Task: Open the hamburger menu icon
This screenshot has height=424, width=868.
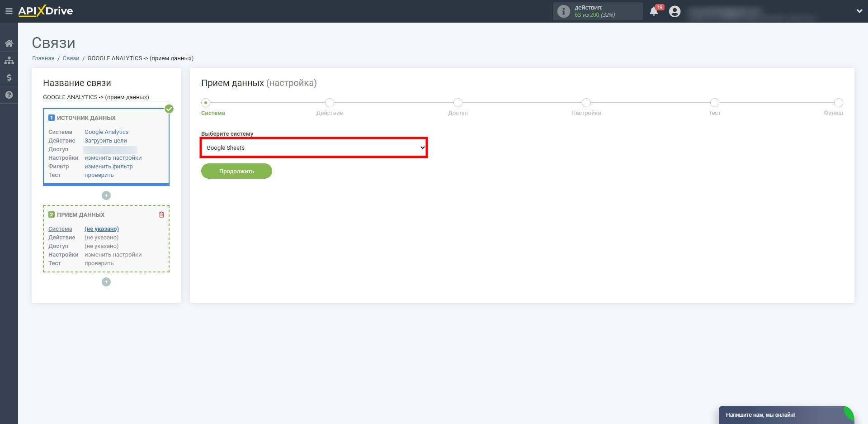Action: [9, 11]
